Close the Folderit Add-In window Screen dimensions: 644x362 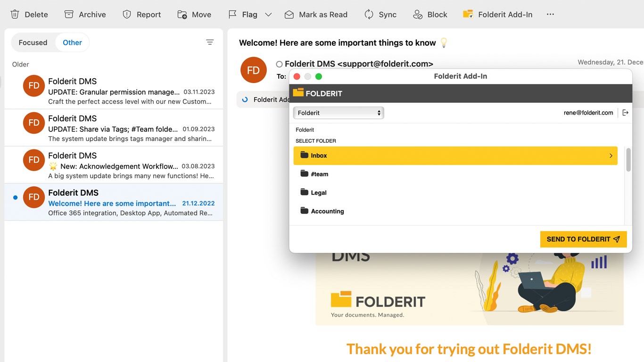pos(297,76)
